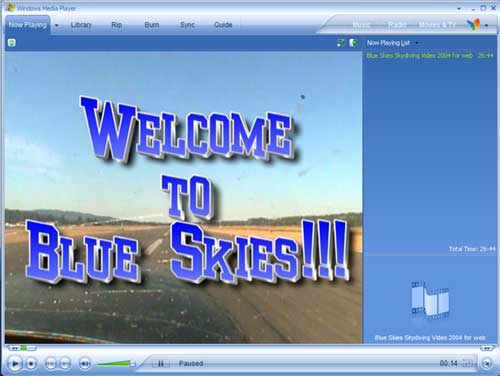This screenshot has width=500, height=376.
Task: Select Blue Skies Skydiving Video playlist entry
Action: click(x=430, y=56)
